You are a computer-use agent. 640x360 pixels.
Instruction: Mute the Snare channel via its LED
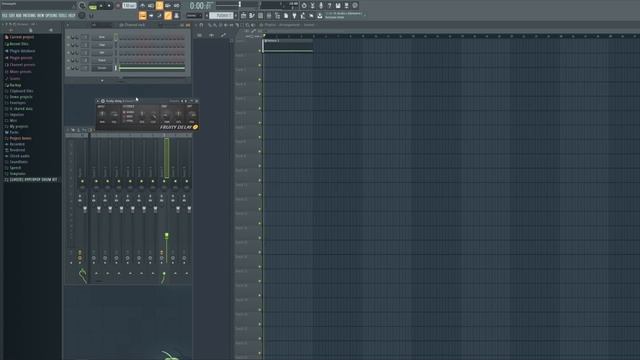(68, 60)
